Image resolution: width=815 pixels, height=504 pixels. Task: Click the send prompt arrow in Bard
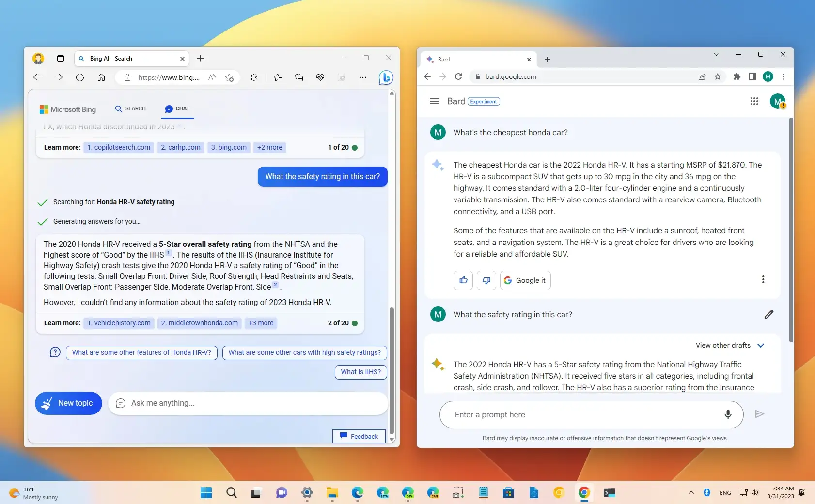tap(759, 414)
